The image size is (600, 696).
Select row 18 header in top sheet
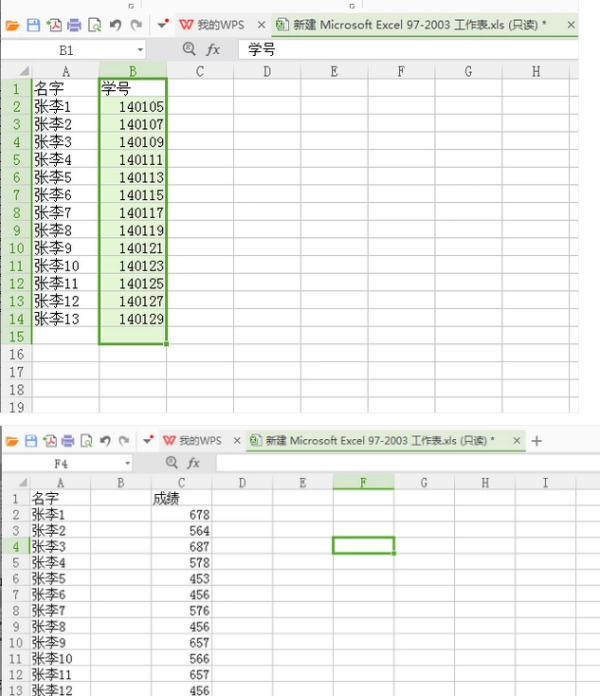tap(16, 390)
